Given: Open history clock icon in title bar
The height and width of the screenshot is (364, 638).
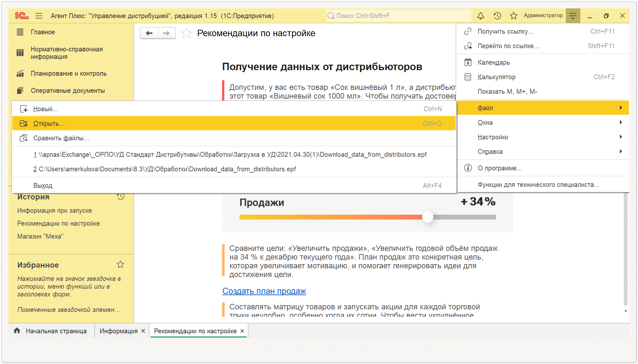Looking at the screenshot, I should [497, 16].
